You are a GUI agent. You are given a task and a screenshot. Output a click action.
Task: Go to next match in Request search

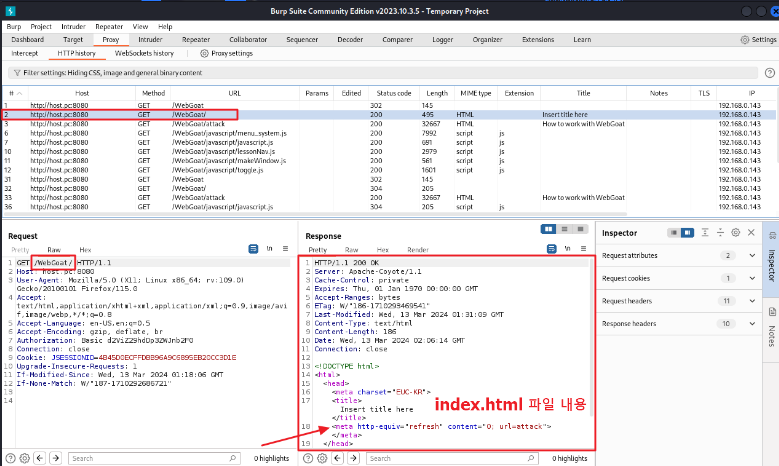pyautogui.click(x=56, y=458)
